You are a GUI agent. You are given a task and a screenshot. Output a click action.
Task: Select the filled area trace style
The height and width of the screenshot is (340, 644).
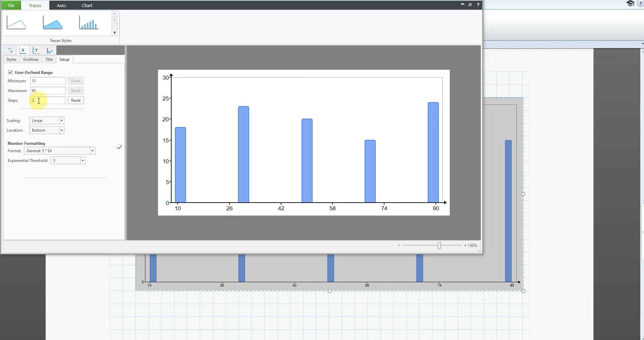pos(52,23)
